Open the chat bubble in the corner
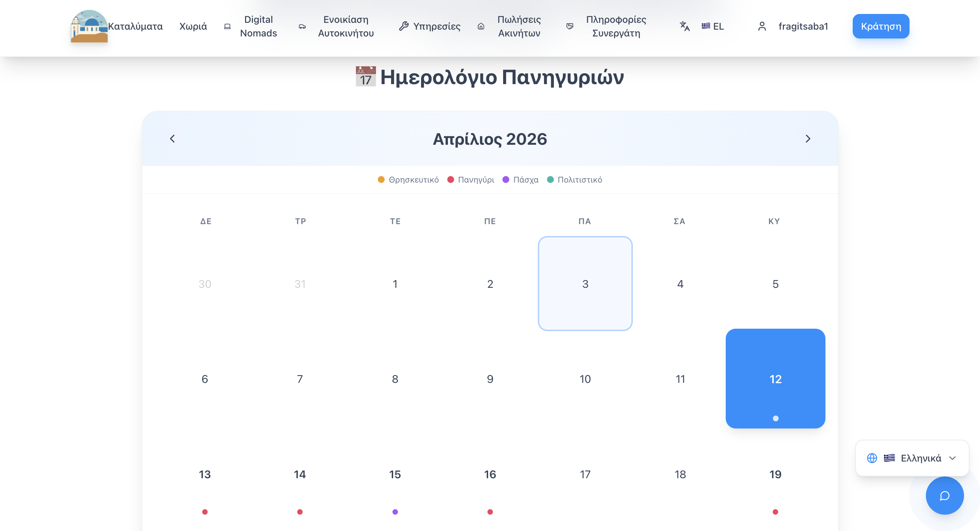Screen dimensions: 980x531 tap(944, 496)
